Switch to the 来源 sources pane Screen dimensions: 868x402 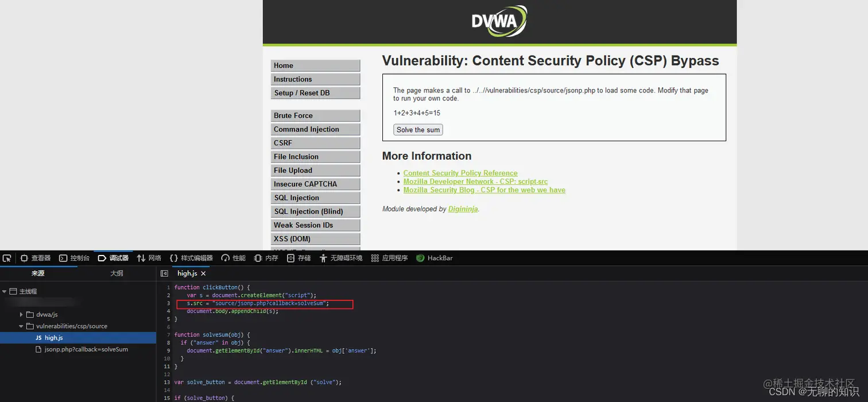click(x=38, y=273)
